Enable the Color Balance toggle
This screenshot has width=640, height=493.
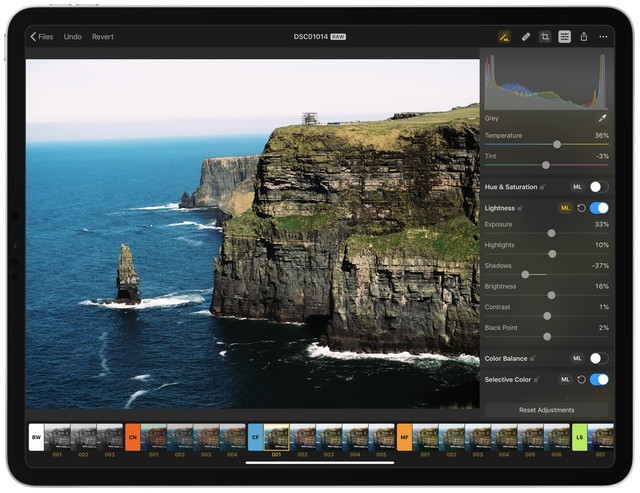click(x=598, y=358)
